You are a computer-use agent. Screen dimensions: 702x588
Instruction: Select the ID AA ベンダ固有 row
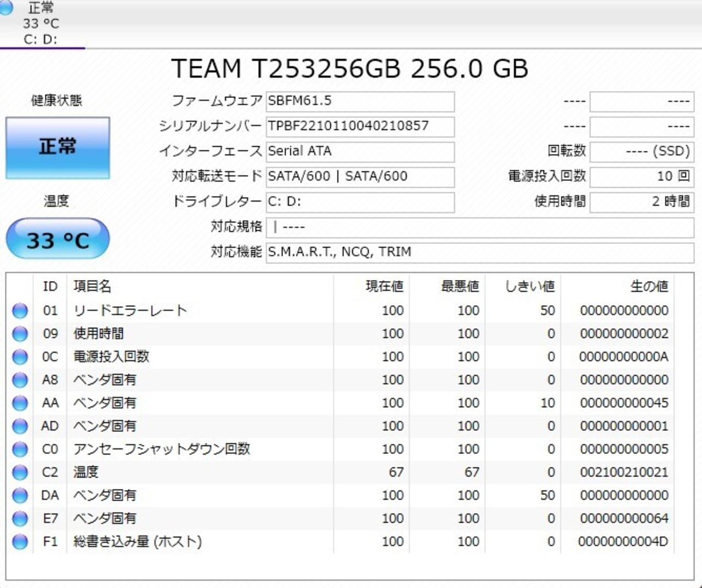pos(219,403)
